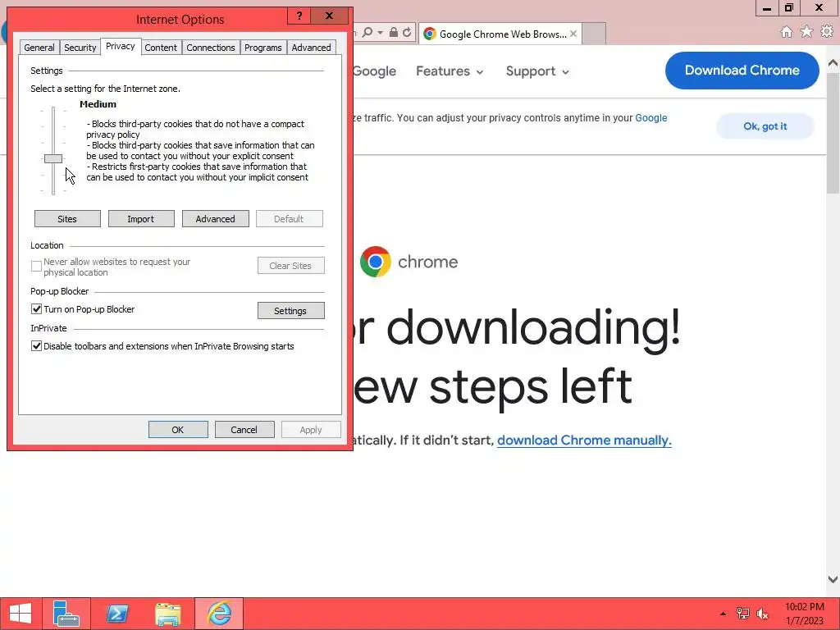Click the network status tray icon
Image resolution: width=840 pixels, height=630 pixels.
click(742, 614)
